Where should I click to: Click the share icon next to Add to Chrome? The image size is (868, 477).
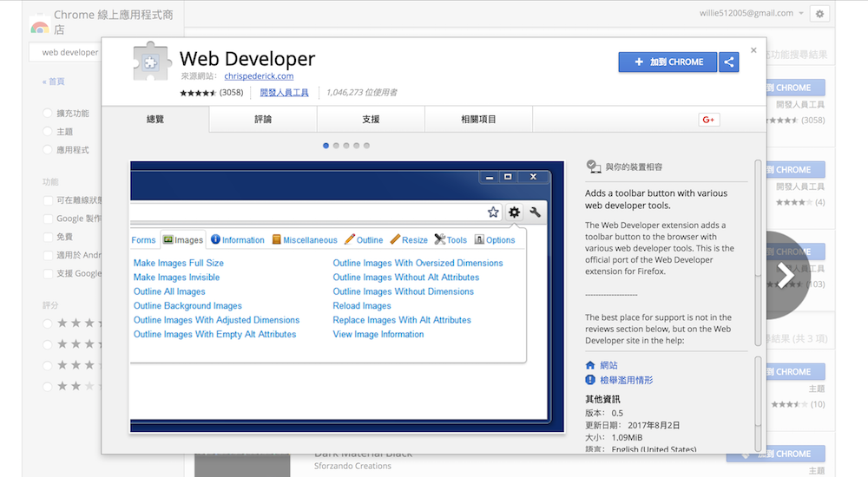(729, 62)
